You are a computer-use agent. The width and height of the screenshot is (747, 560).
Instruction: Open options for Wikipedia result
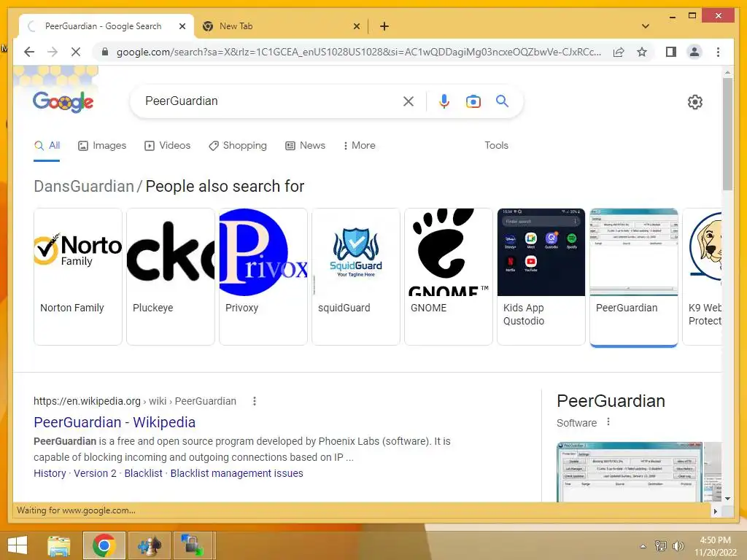coord(255,401)
